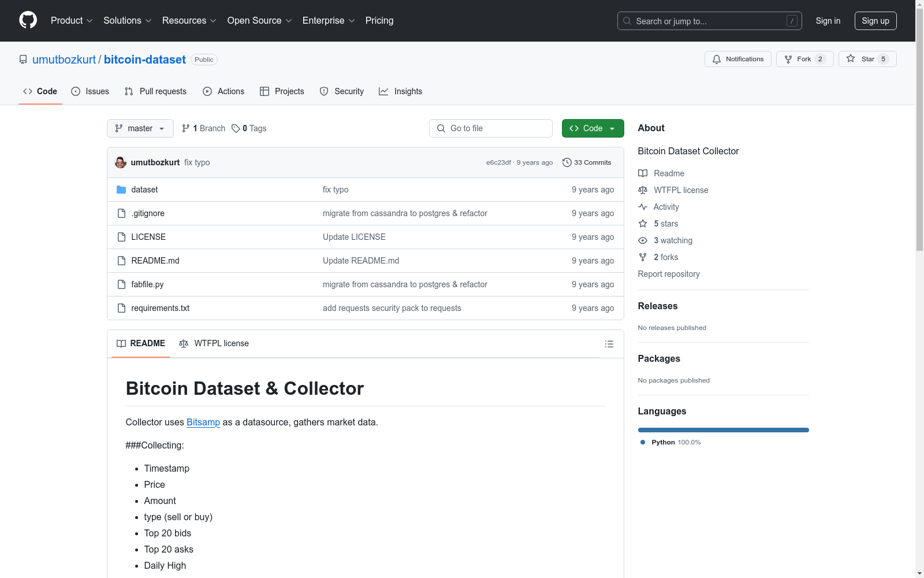Viewport: 924px width, 578px height.
Task: Select the README tab in file viewer
Action: [x=141, y=343]
